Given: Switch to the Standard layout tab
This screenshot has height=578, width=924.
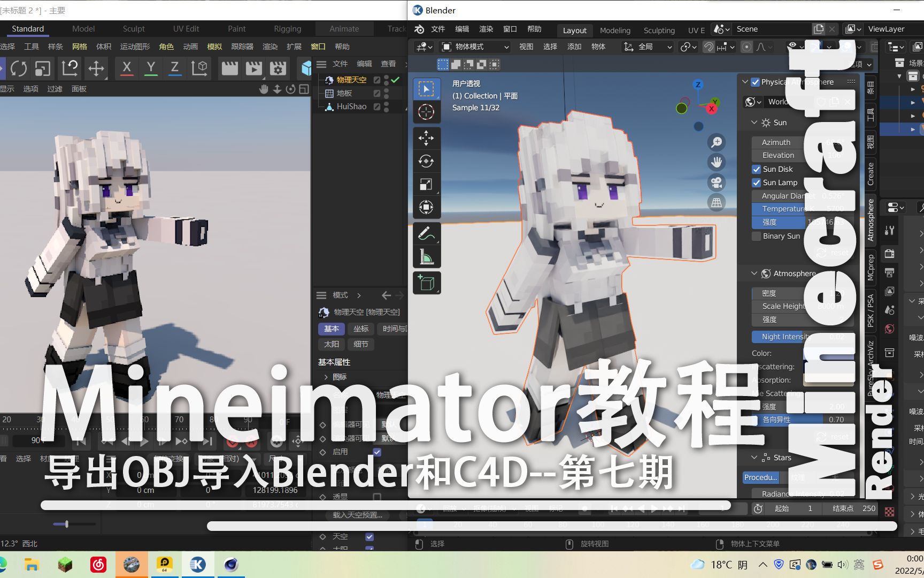Looking at the screenshot, I should tap(28, 29).
